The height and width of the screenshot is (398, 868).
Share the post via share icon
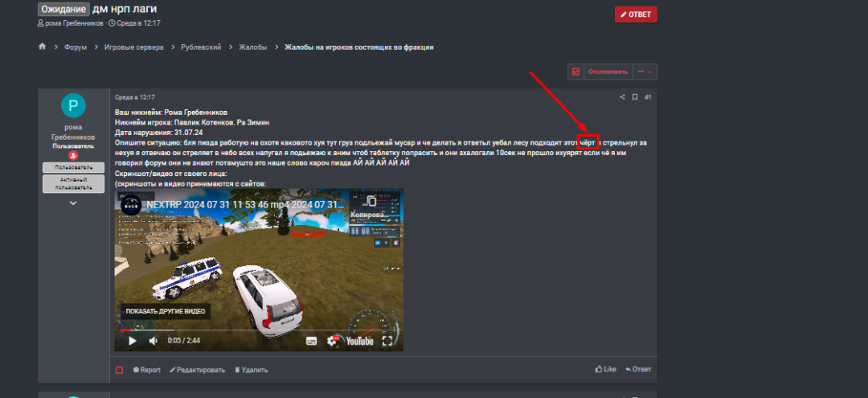click(x=621, y=97)
